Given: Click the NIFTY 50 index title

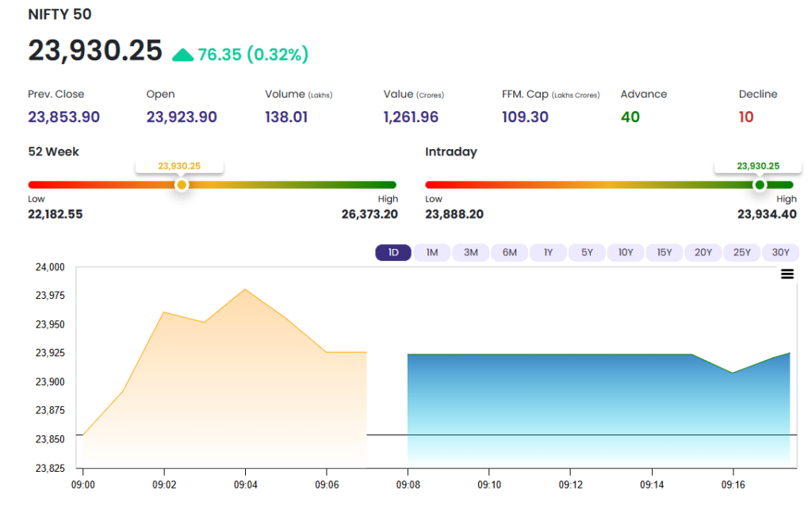Looking at the screenshot, I should coord(59,14).
